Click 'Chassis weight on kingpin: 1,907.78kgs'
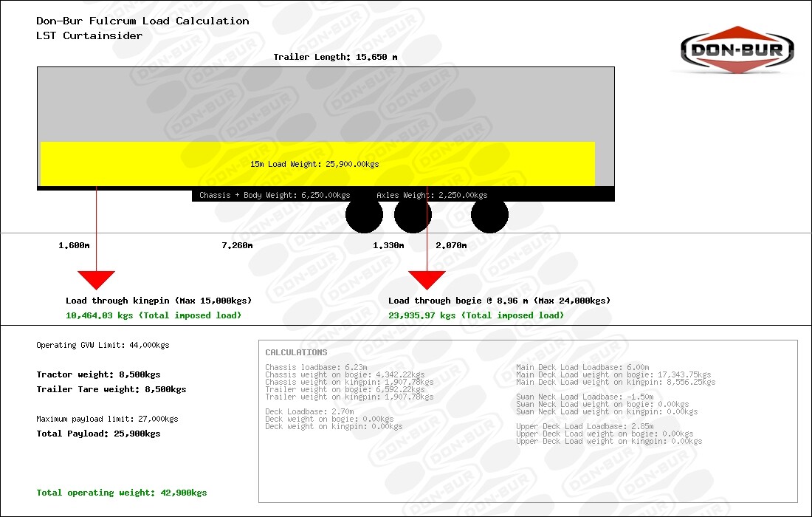812x517 pixels. click(x=349, y=382)
